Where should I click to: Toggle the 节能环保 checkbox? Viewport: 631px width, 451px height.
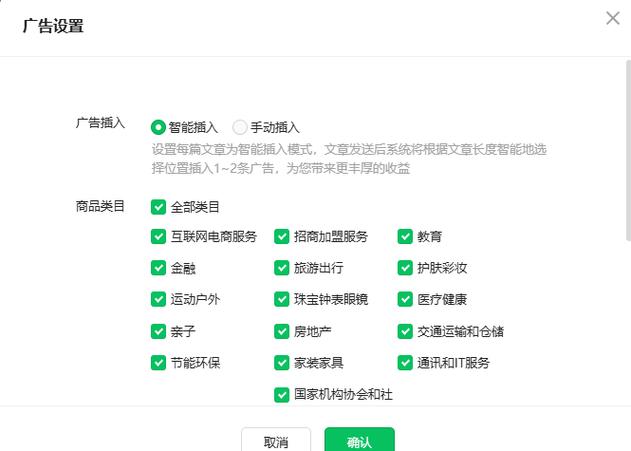point(158,363)
